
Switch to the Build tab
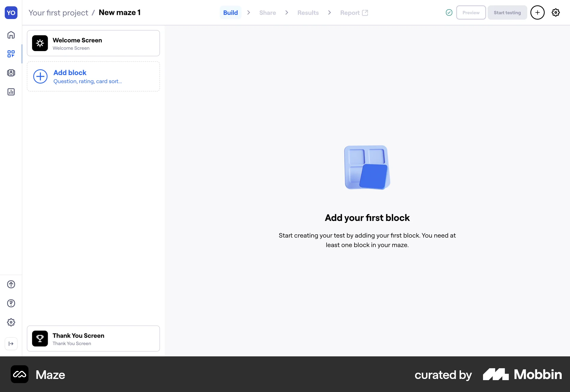tap(230, 13)
